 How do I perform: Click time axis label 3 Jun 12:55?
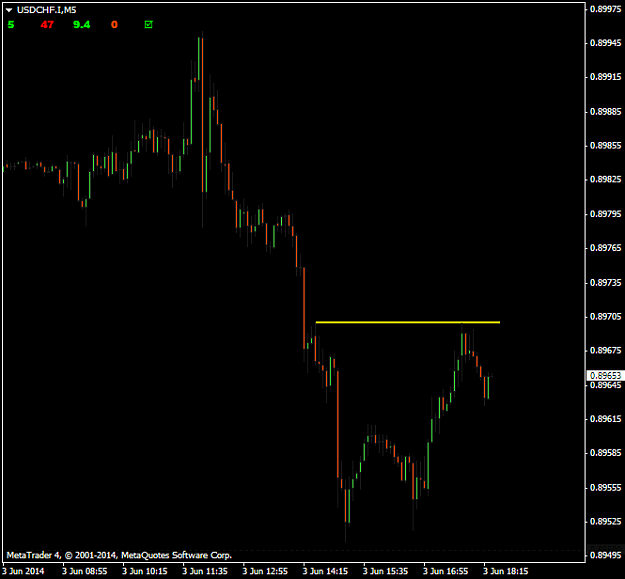pos(265,571)
